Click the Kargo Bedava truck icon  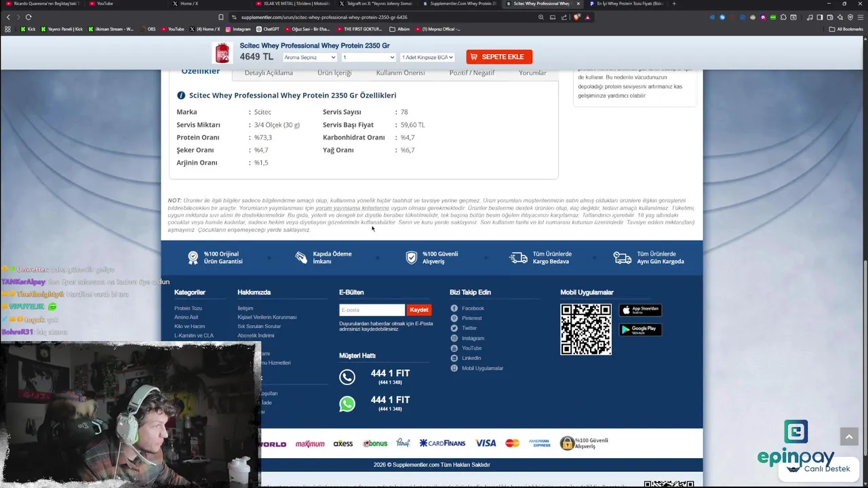[x=518, y=258]
